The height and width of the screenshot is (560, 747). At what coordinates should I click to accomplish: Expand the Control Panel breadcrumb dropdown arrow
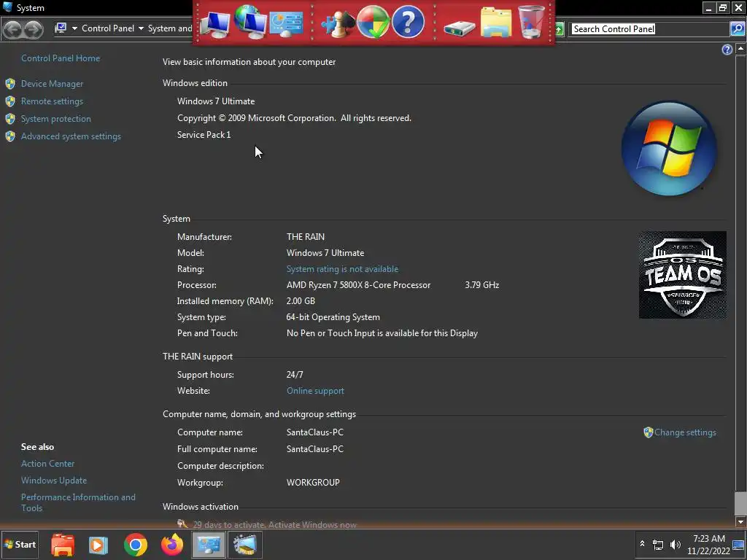point(141,28)
